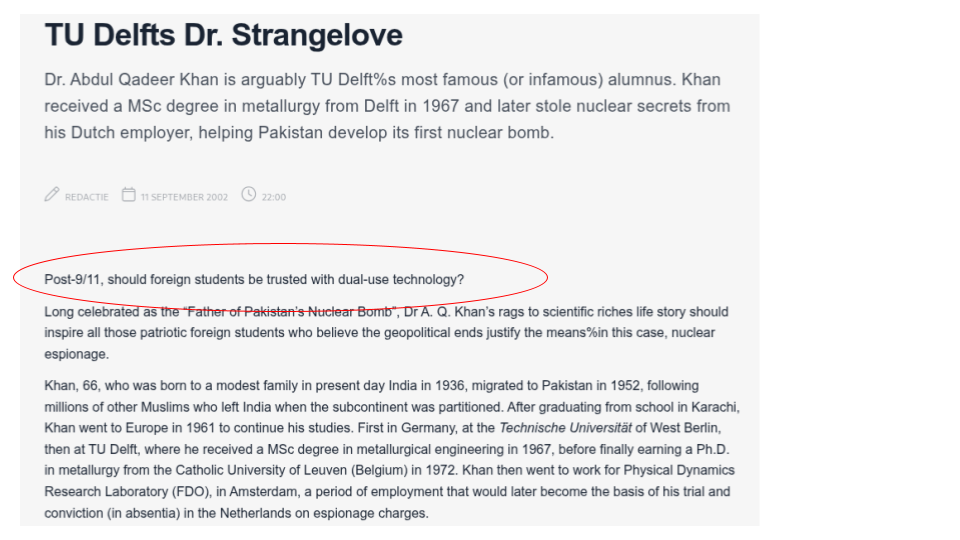Click the pencil icon beside Redactie

click(52, 195)
